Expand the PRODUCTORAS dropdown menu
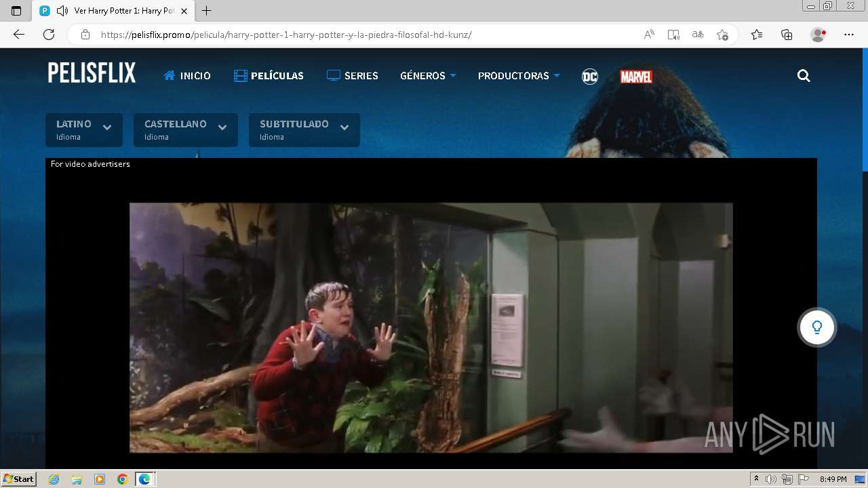The width and height of the screenshot is (868, 488). coord(519,76)
